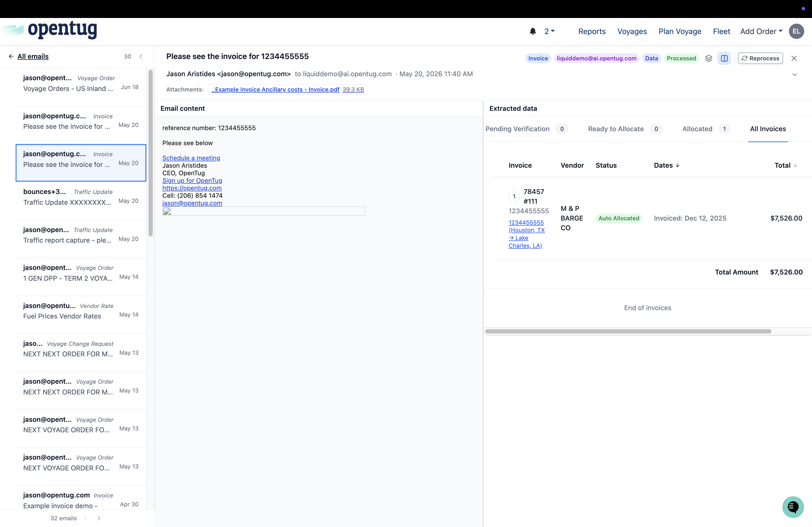Click the Vendor column header
The width and height of the screenshot is (812, 527).
[572, 165]
